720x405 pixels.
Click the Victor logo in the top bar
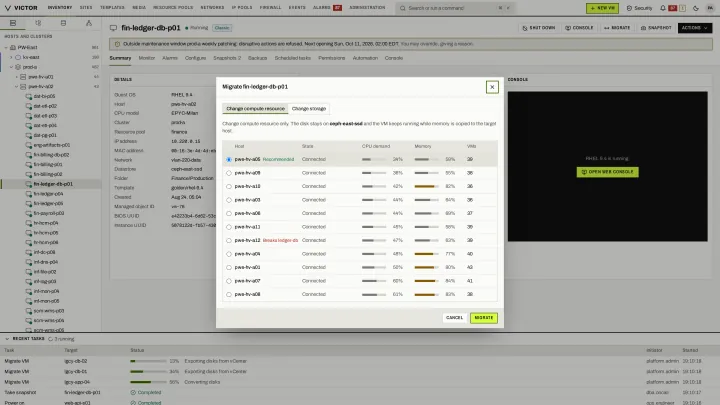coord(21,8)
